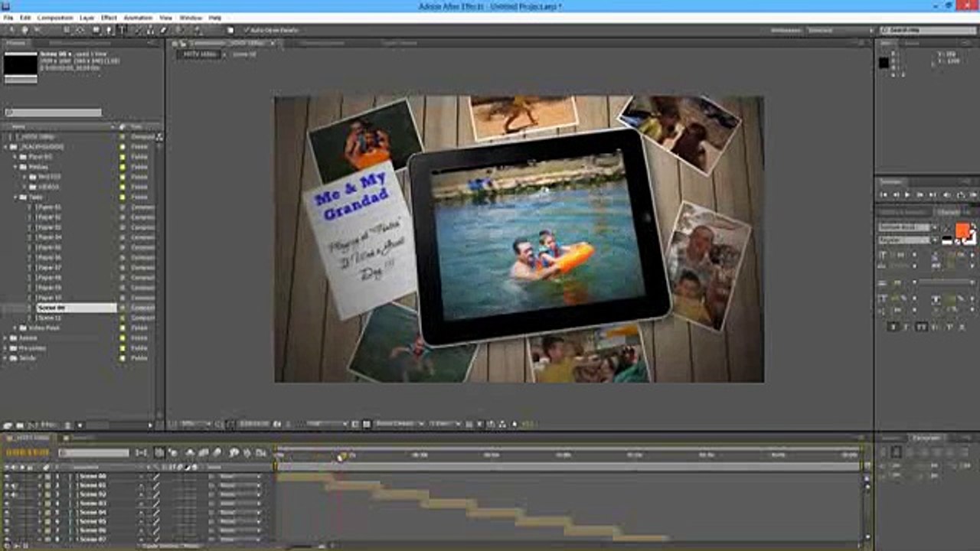This screenshot has height=551, width=980.
Task: Select the Selection arrow tool
Action: (x=11, y=30)
